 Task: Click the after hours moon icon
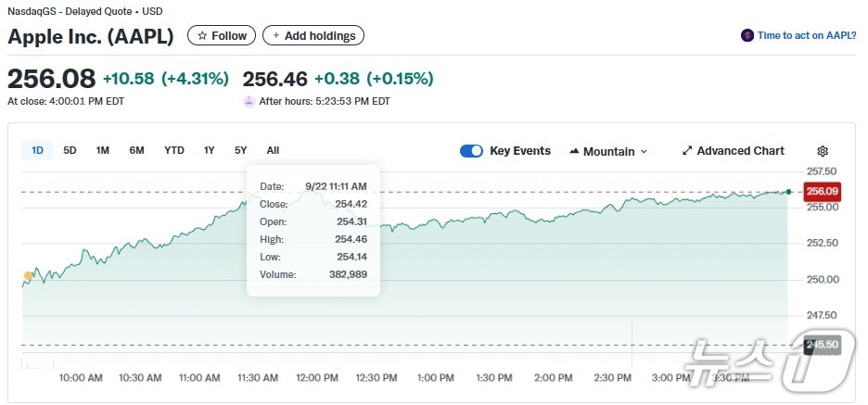click(x=249, y=102)
